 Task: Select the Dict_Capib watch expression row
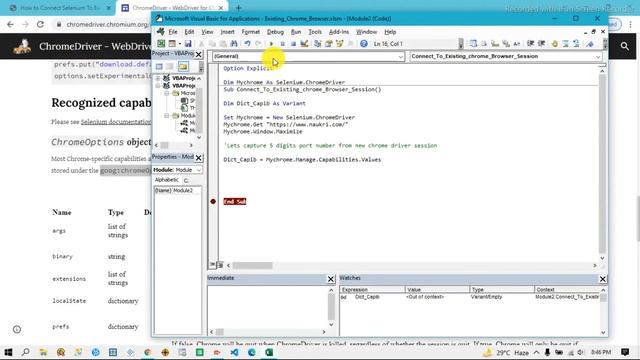tap(469, 297)
